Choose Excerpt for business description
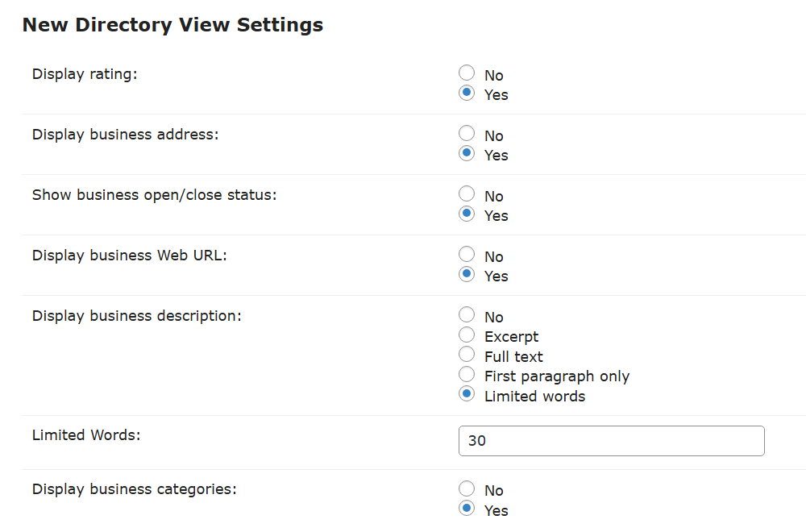 [x=467, y=335]
